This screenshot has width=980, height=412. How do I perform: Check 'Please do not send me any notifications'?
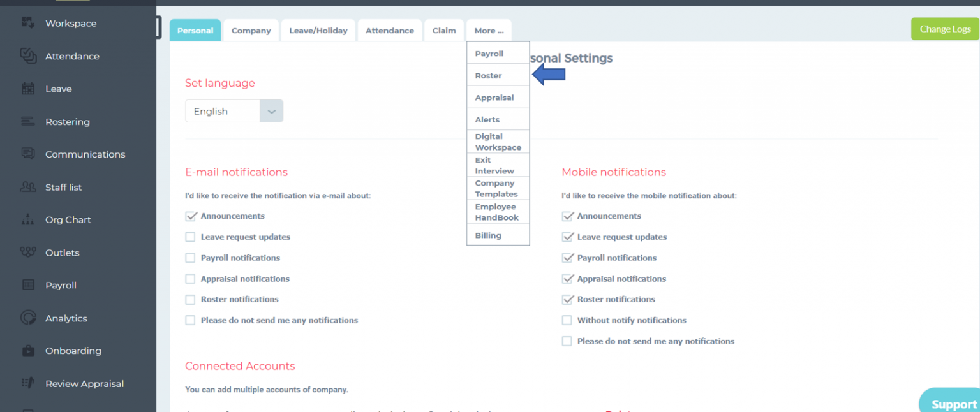tap(190, 320)
